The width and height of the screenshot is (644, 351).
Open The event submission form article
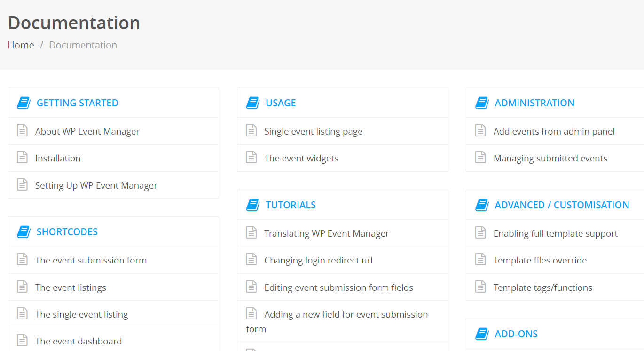coord(91,260)
